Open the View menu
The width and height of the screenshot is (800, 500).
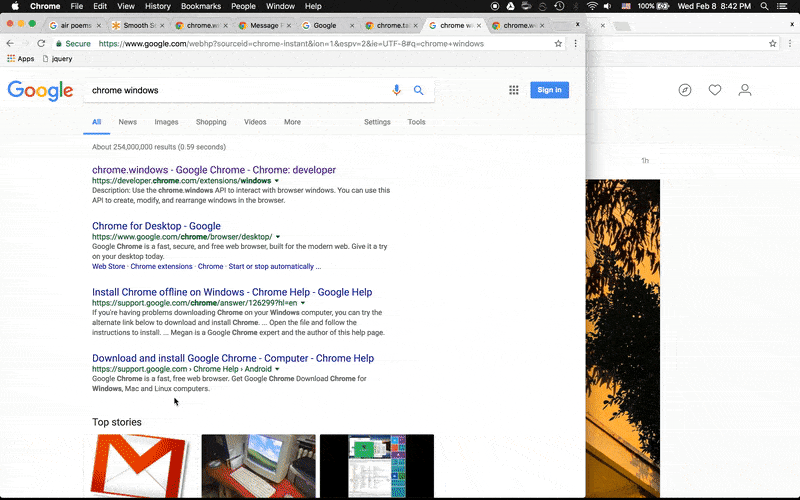[x=126, y=6]
